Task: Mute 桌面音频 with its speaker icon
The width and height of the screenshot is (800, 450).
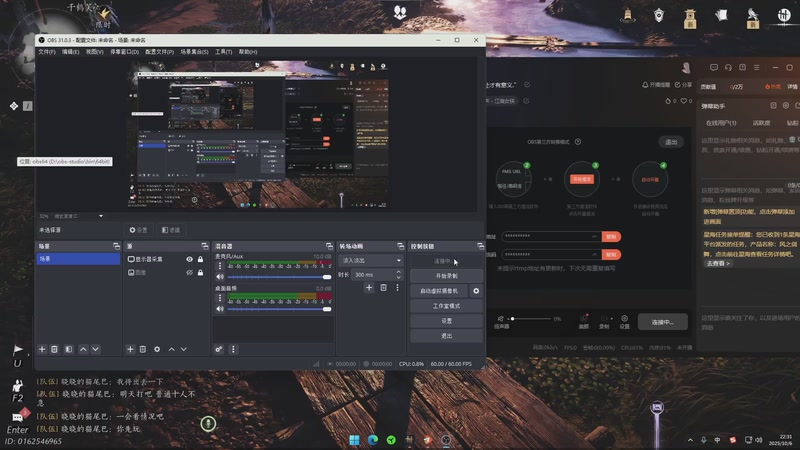Action: 220,309
